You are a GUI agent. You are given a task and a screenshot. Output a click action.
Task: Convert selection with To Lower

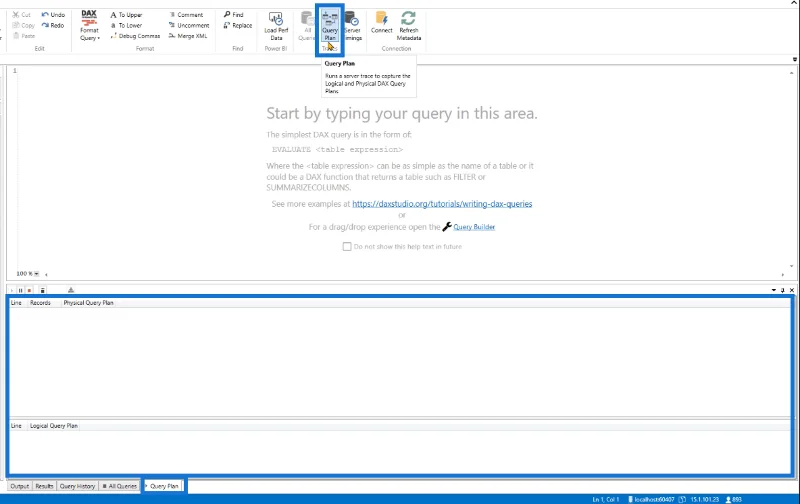(126, 25)
